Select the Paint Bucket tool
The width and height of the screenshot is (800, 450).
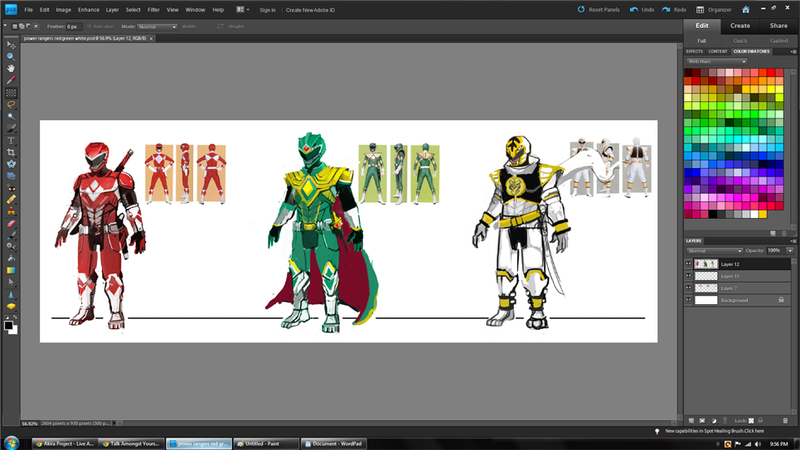click(x=11, y=259)
